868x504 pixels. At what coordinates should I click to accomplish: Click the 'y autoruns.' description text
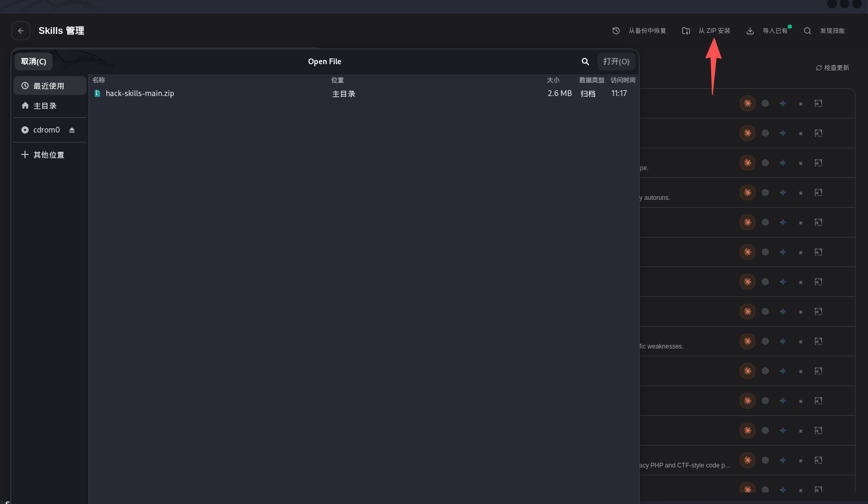pos(655,198)
